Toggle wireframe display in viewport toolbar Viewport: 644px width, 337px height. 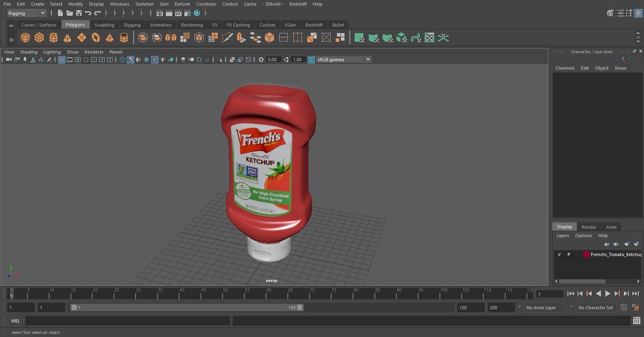(x=122, y=60)
